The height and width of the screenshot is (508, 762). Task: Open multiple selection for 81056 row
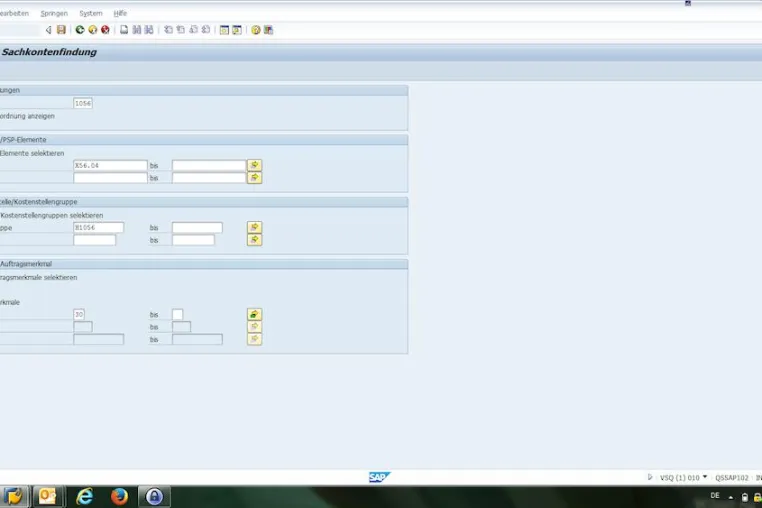[255, 228]
